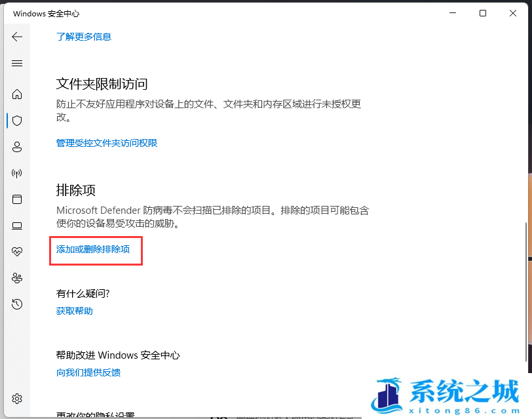Maximize the Windows 安全中心 window
Viewport: 532px width, 419px height.
pyautogui.click(x=482, y=13)
